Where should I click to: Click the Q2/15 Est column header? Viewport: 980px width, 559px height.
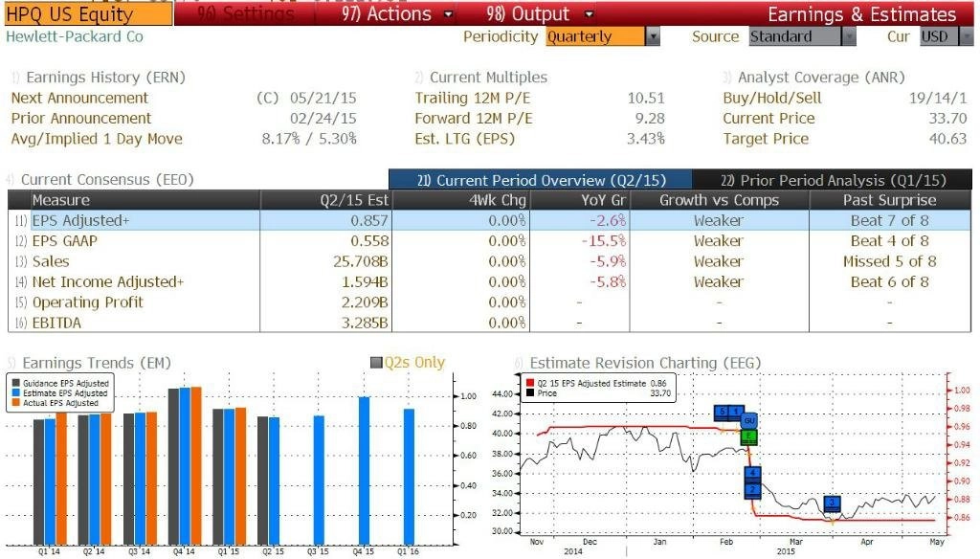[x=325, y=200]
